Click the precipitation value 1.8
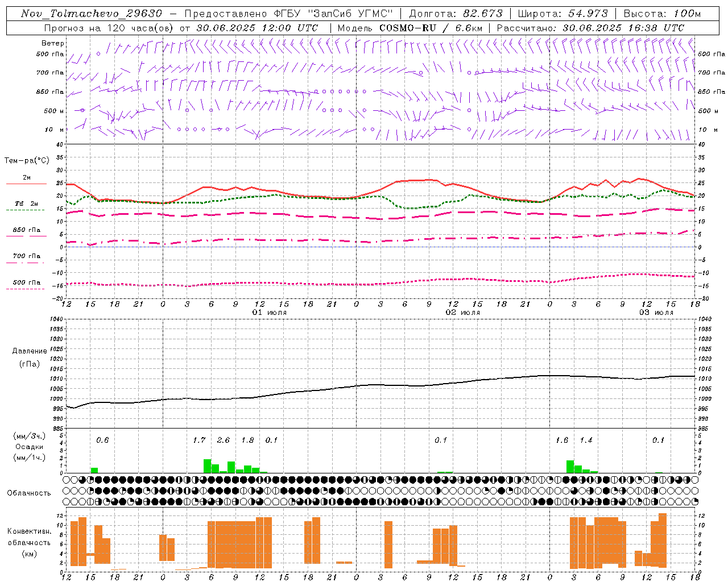This screenshot has height=582, width=728. [248, 440]
